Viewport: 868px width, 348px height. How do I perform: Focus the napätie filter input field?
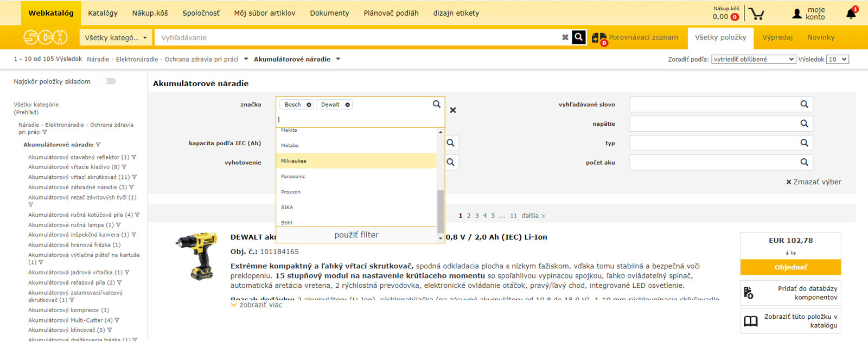[714, 124]
